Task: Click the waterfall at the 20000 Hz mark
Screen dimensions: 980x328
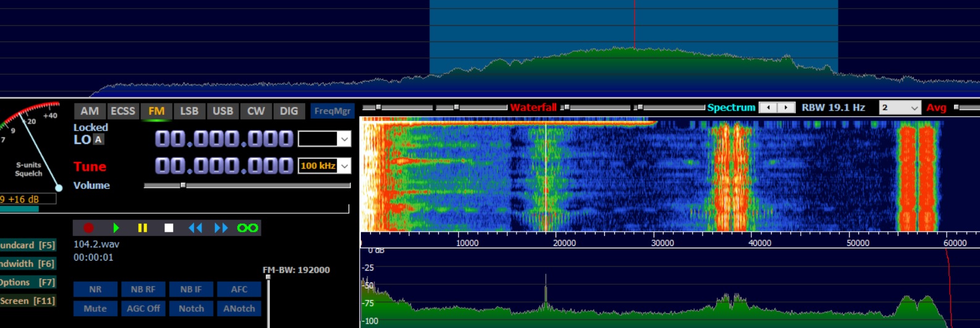Action: pos(556,176)
